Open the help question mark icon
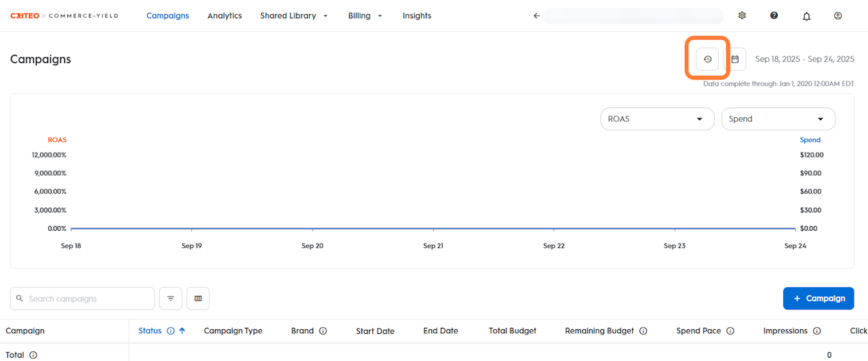The image size is (868, 361). 774,16
